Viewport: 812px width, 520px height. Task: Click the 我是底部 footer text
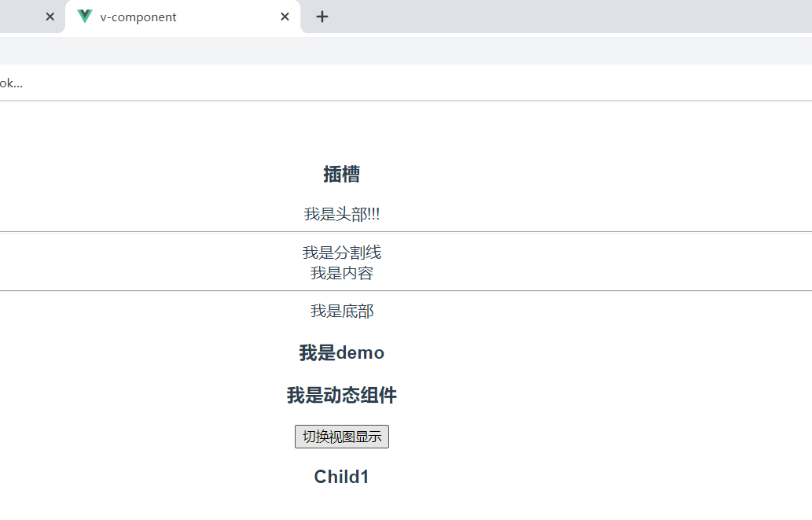(x=341, y=311)
